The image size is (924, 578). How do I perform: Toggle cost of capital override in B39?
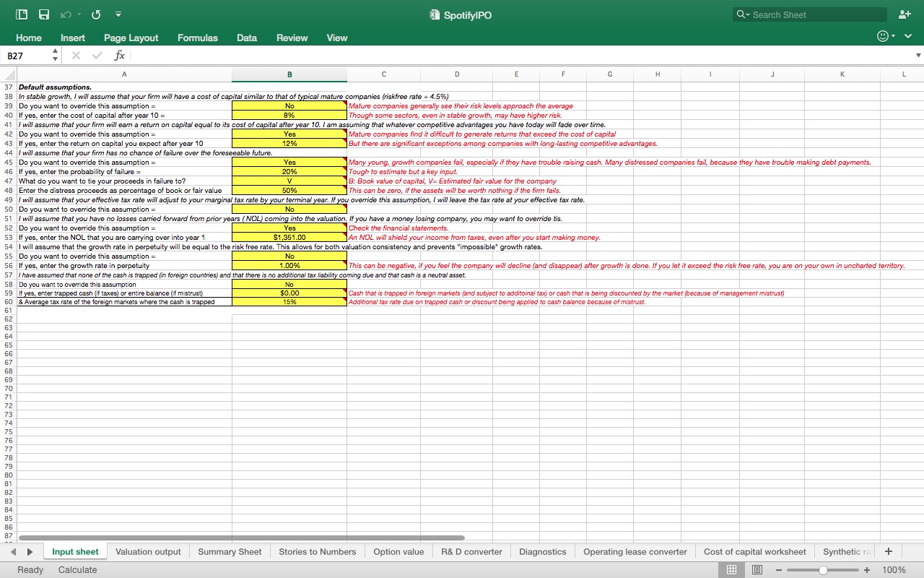289,105
